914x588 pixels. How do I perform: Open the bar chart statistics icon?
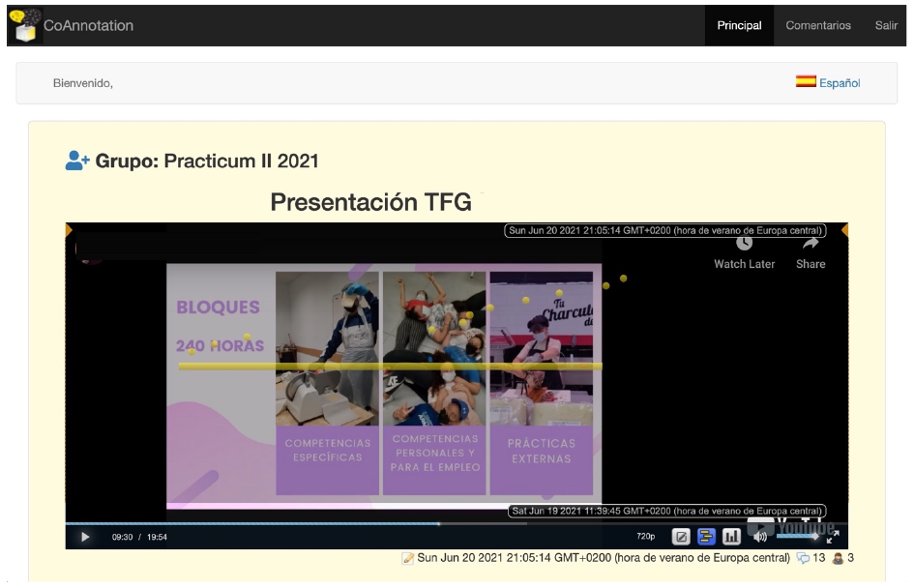pos(731,537)
